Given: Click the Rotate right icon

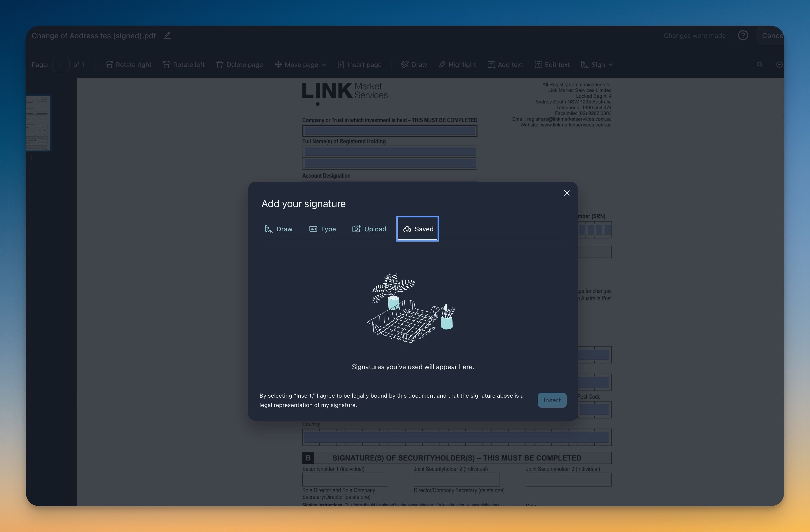Looking at the screenshot, I should click(109, 65).
